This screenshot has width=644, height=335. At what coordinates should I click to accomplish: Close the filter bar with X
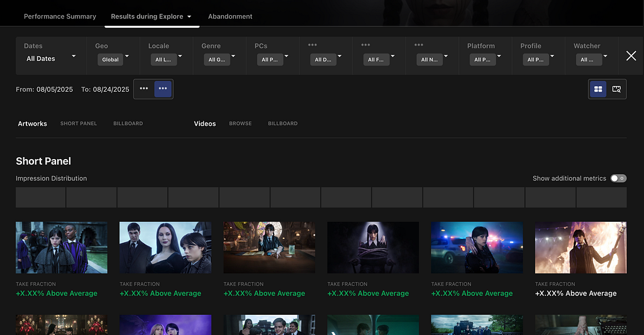(x=631, y=56)
